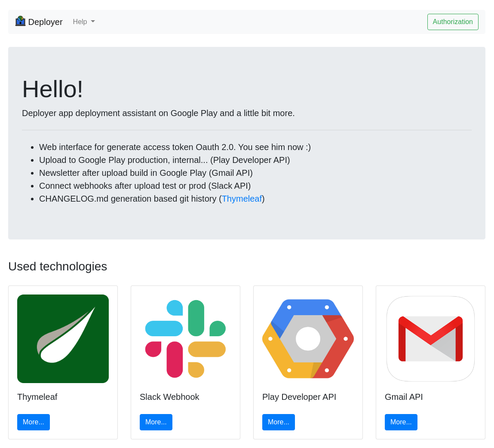Click More... under Gmail API

tap(401, 422)
